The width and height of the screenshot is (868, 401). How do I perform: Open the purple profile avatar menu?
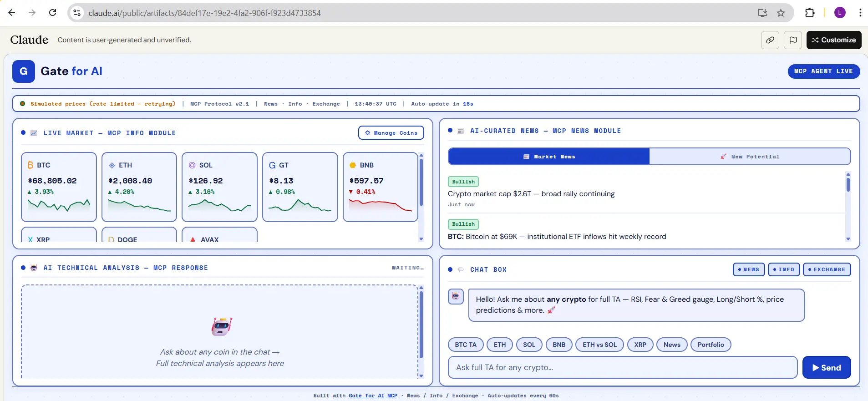[840, 13]
